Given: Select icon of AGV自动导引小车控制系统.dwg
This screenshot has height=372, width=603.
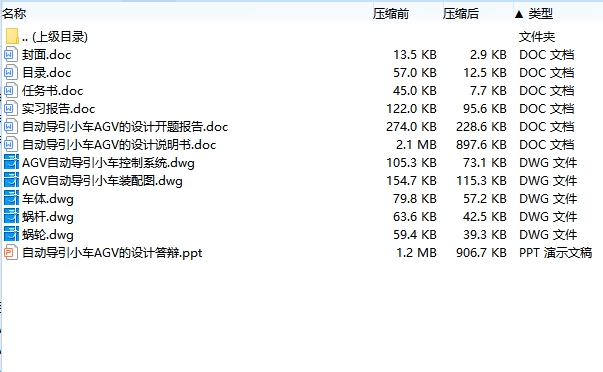Looking at the screenshot, I should point(11,162).
